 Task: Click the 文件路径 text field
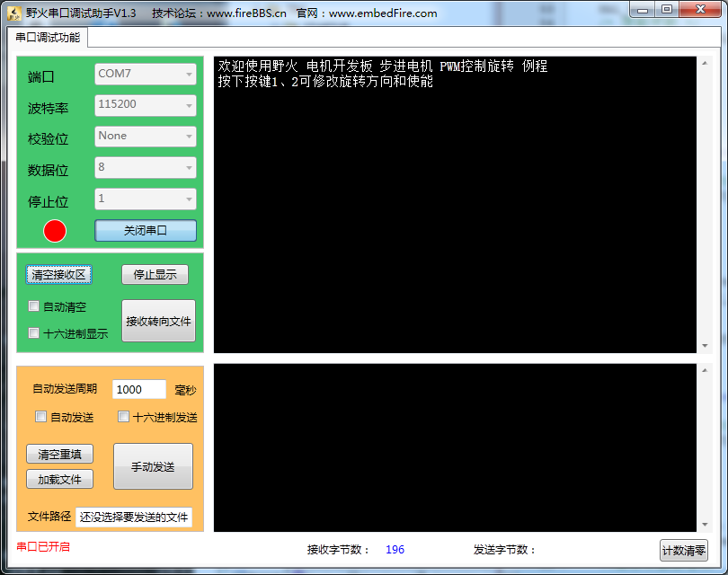[134, 517]
